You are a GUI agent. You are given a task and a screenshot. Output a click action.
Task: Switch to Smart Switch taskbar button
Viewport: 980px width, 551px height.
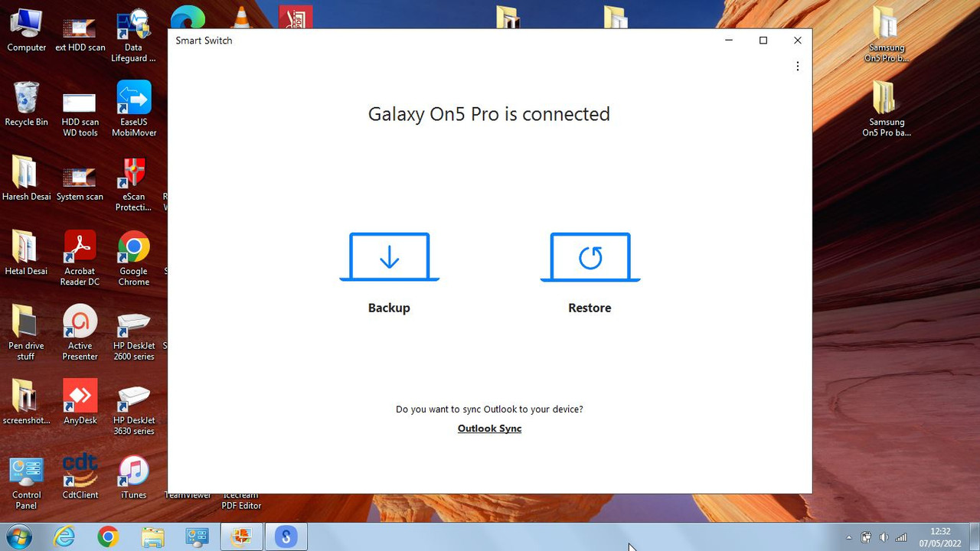[x=286, y=537]
